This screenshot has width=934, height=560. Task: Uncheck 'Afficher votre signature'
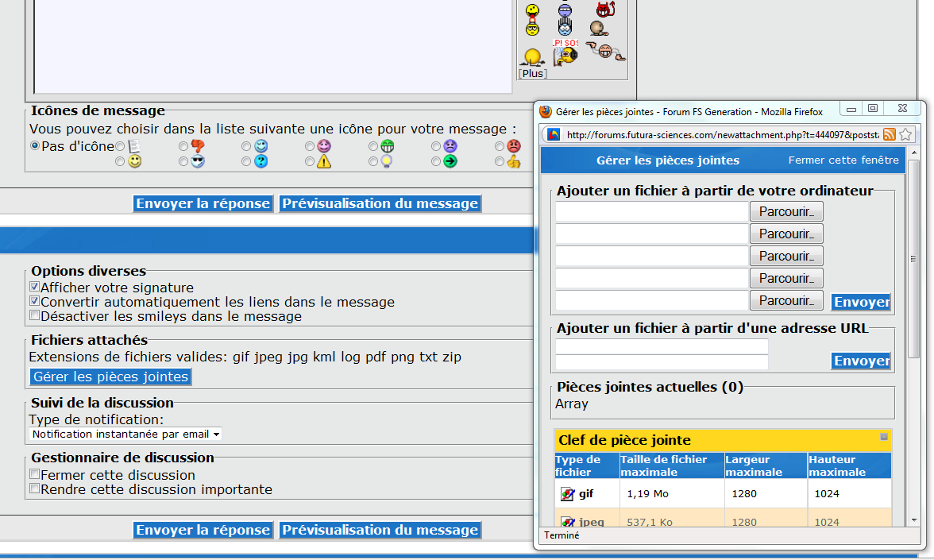coord(35,287)
